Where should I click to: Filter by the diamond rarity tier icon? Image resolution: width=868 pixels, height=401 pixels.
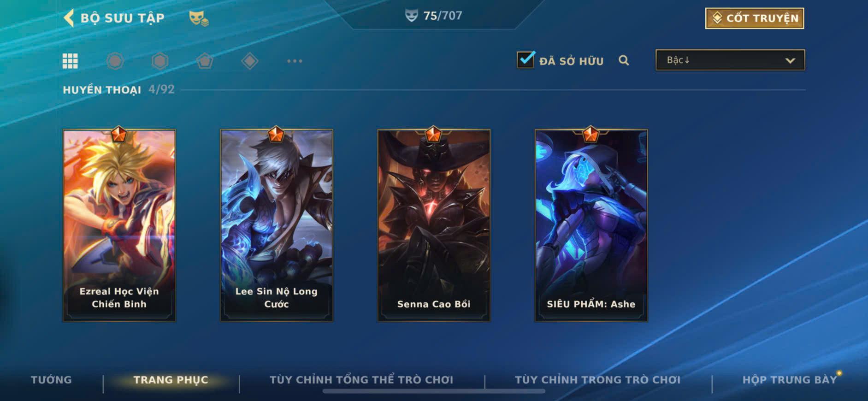click(249, 61)
